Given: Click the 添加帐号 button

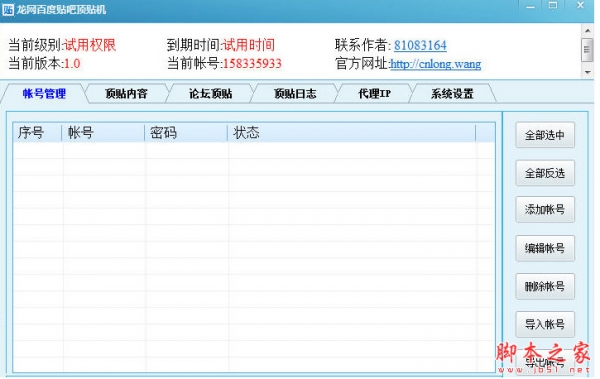Looking at the screenshot, I should coord(545,209).
